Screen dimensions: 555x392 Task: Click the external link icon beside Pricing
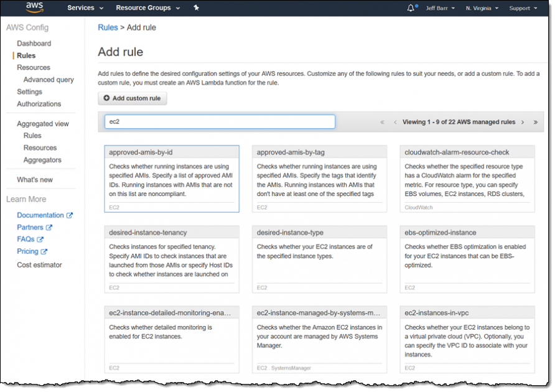(44, 251)
